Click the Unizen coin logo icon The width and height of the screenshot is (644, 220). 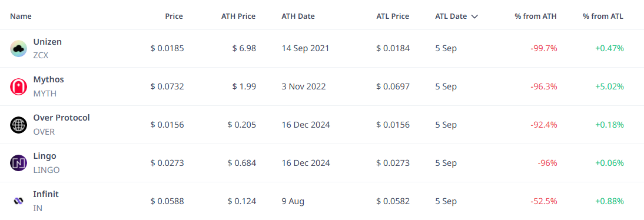pyautogui.click(x=18, y=49)
